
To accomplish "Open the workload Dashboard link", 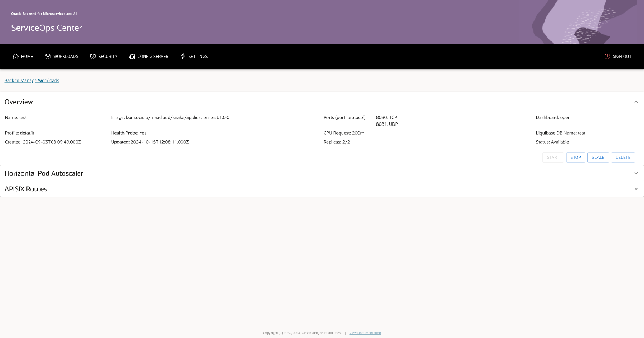I will pyautogui.click(x=565, y=117).
